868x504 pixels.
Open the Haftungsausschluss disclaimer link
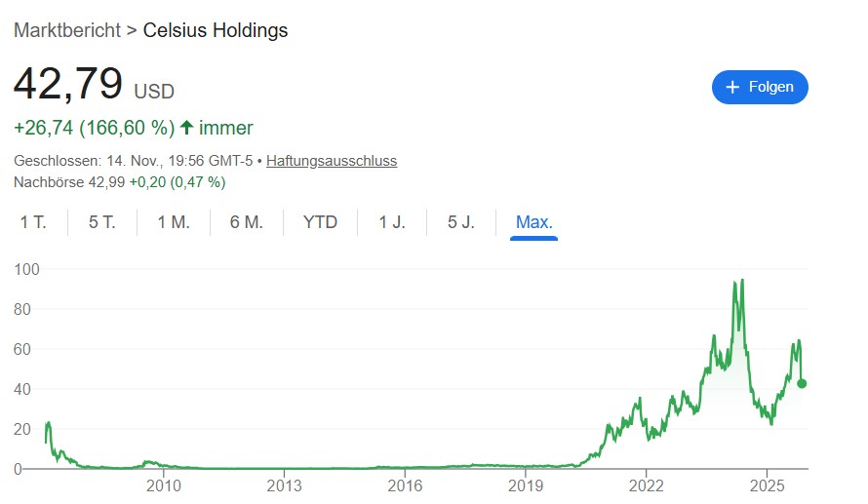[332, 161]
